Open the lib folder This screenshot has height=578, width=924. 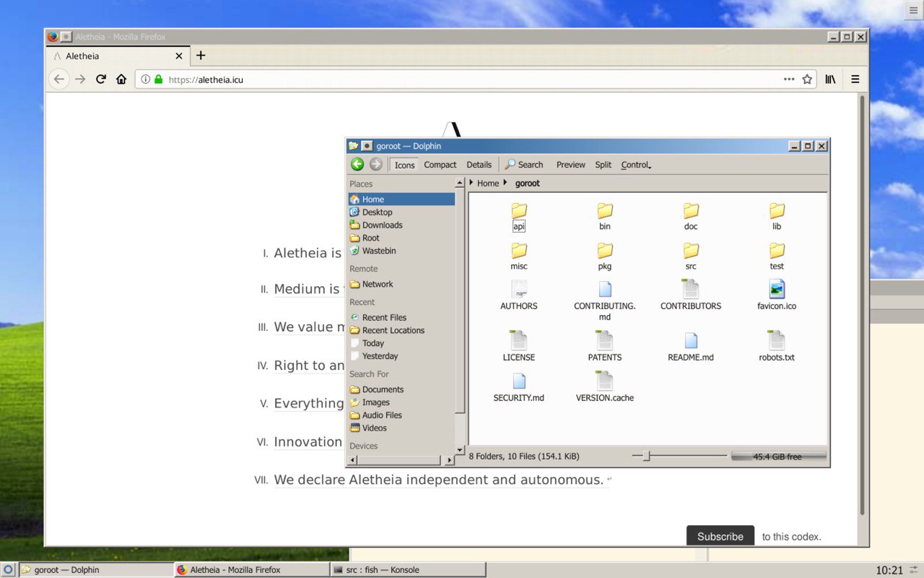coord(777,217)
